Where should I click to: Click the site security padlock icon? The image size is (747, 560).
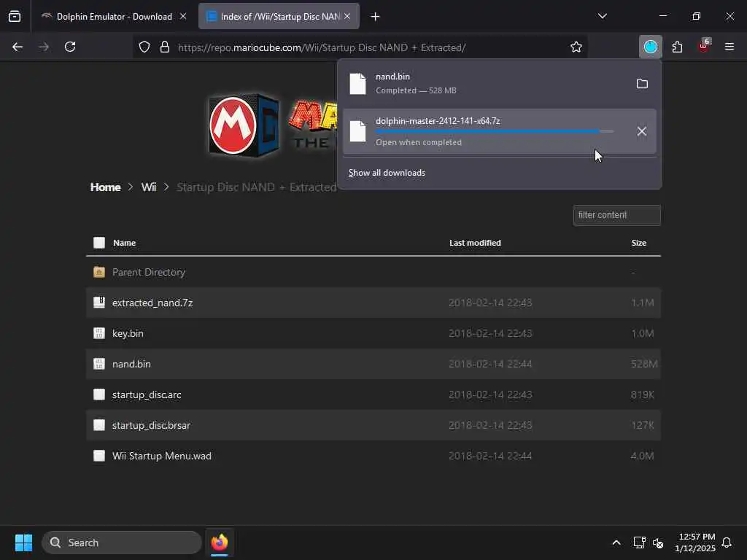(x=165, y=47)
